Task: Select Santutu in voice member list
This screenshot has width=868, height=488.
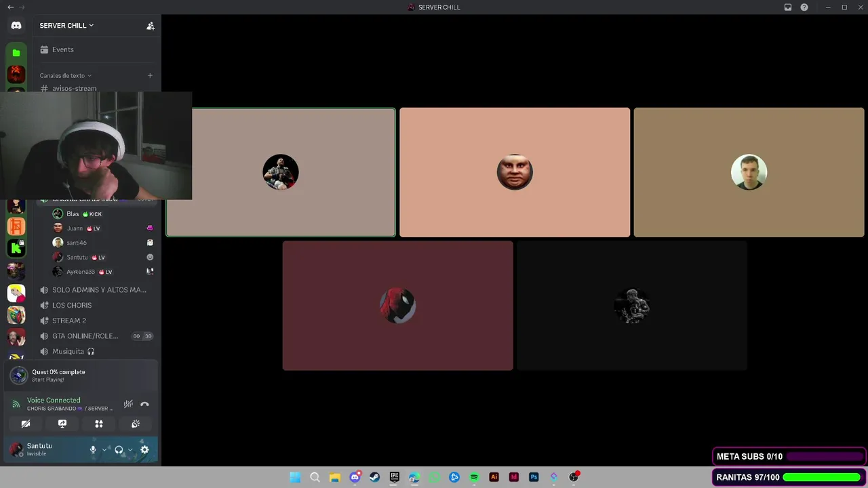Action: pos(103,258)
